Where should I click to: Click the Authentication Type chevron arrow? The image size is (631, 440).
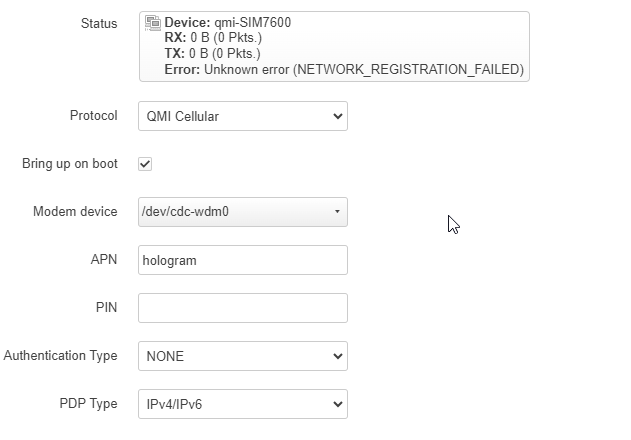click(338, 356)
